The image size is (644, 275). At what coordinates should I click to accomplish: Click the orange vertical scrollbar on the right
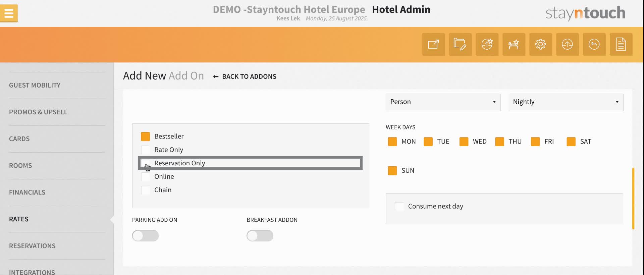tap(633, 199)
